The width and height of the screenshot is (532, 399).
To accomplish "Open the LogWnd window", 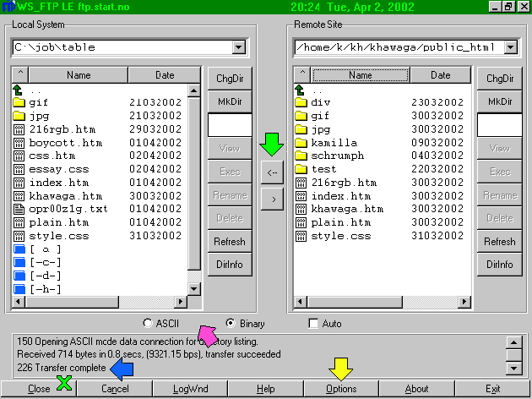I will coord(190,389).
